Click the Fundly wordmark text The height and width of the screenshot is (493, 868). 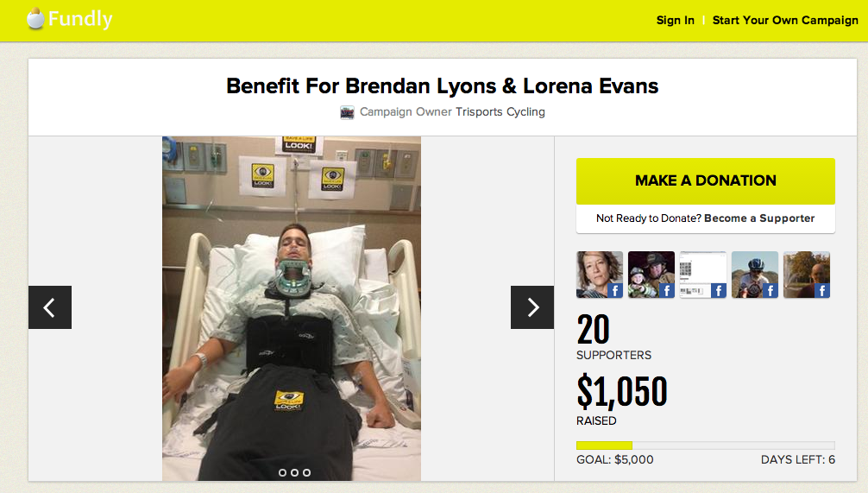click(x=80, y=19)
